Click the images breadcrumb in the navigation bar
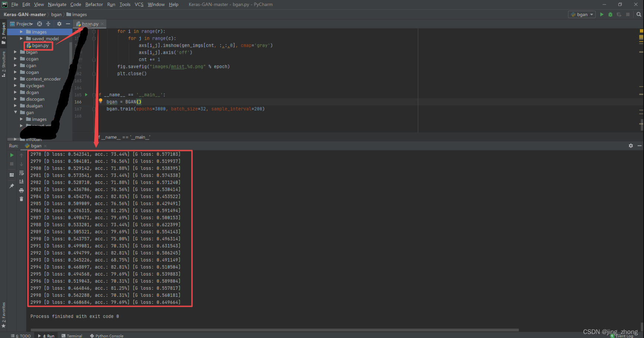The image size is (644, 338). (x=77, y=14)
